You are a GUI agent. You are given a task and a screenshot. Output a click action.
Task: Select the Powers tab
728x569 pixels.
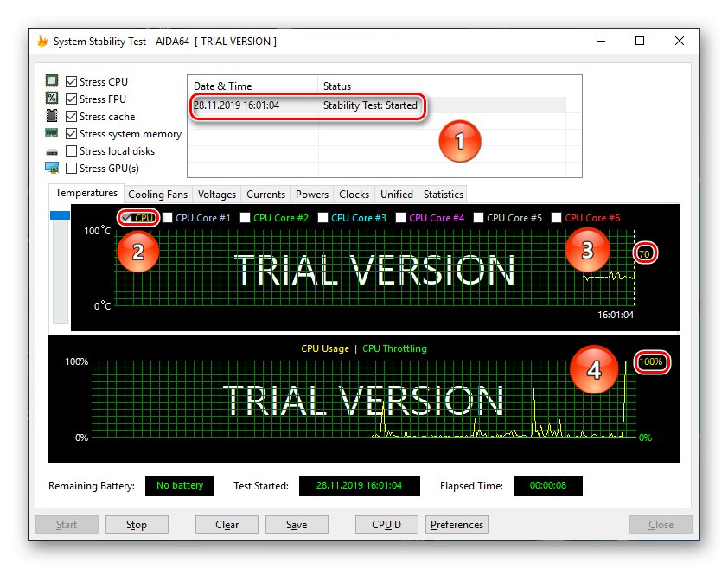click(312, 195)
